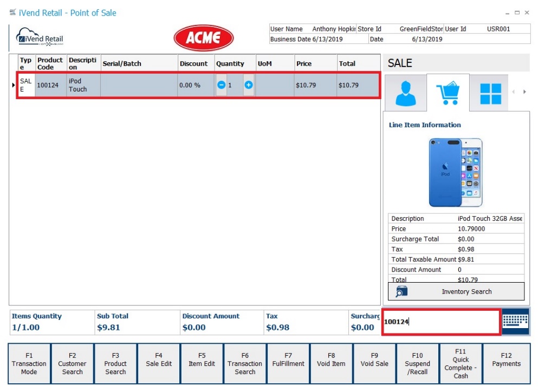The height and width of the screenshot is (392, 538).
Task: Minimize the iVend Retail window
Action: [x=507, y=13]
